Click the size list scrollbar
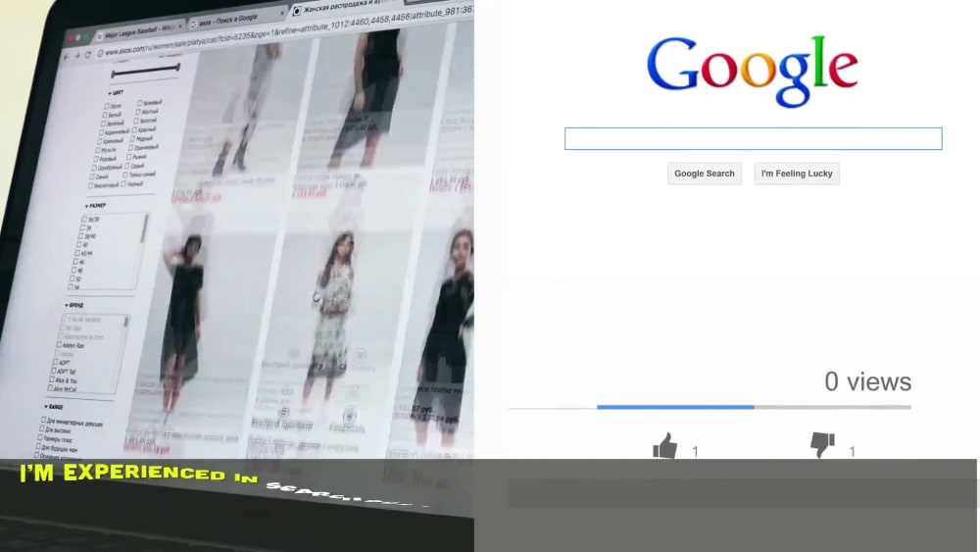Image resolution: width=980 pixels, height=552 pixels. pos(144,230)
